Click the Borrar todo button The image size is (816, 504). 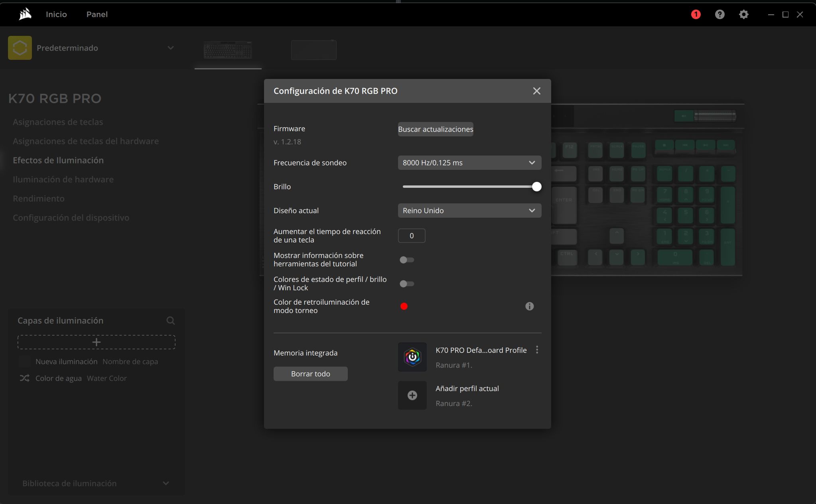coord(311,374)
